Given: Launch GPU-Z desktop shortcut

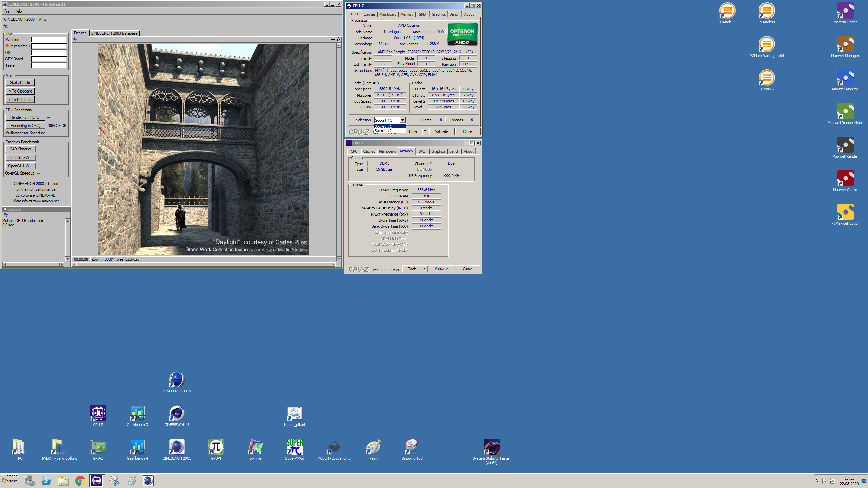Looking at the screenshot, I should point(98,449).
